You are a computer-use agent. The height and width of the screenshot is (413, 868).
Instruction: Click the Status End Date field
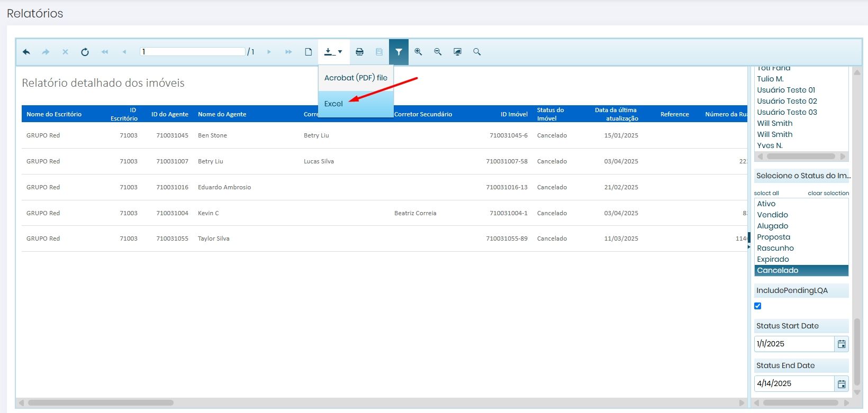click(x=794, y=383)
